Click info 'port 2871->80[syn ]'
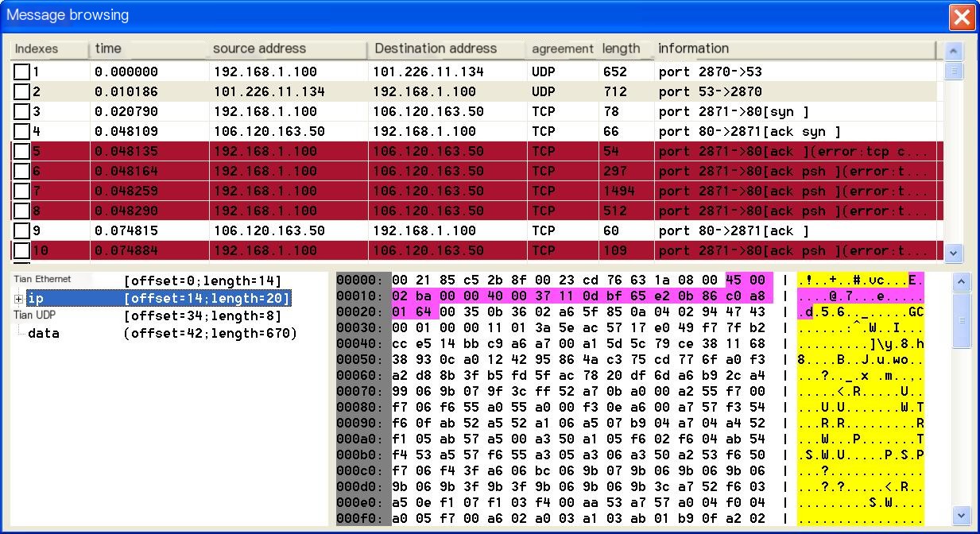The height and width of the screenshot is (534, 980). tap(734, 112)
